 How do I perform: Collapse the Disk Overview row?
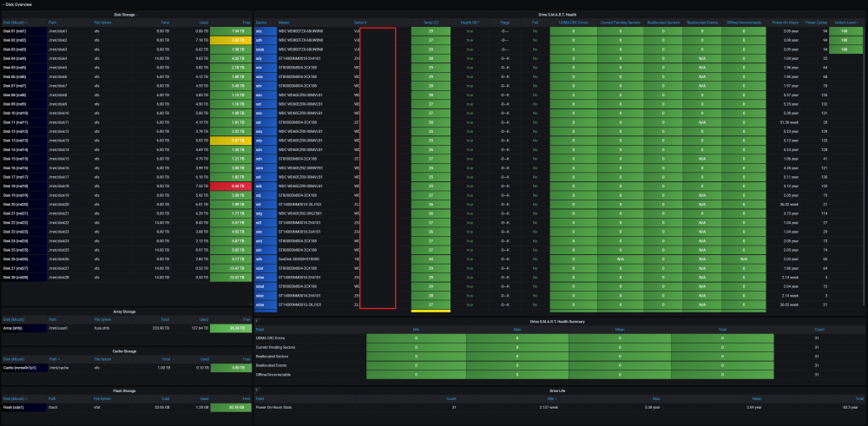pos(17,4)
